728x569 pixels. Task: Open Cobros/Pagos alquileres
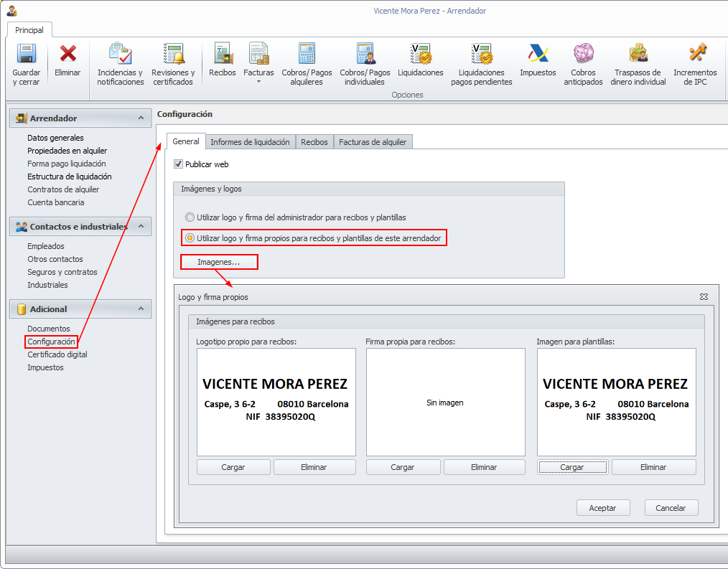click(x=307, y=53)
